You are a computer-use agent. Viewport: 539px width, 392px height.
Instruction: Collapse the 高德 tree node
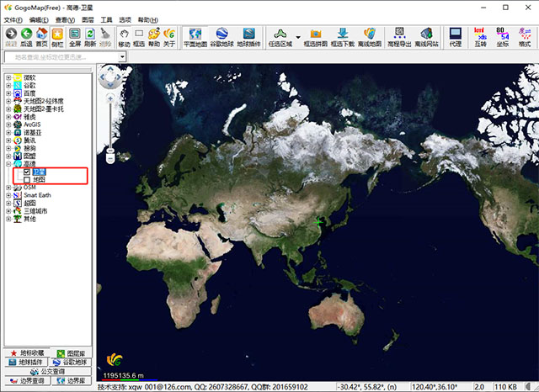[8, 164]
